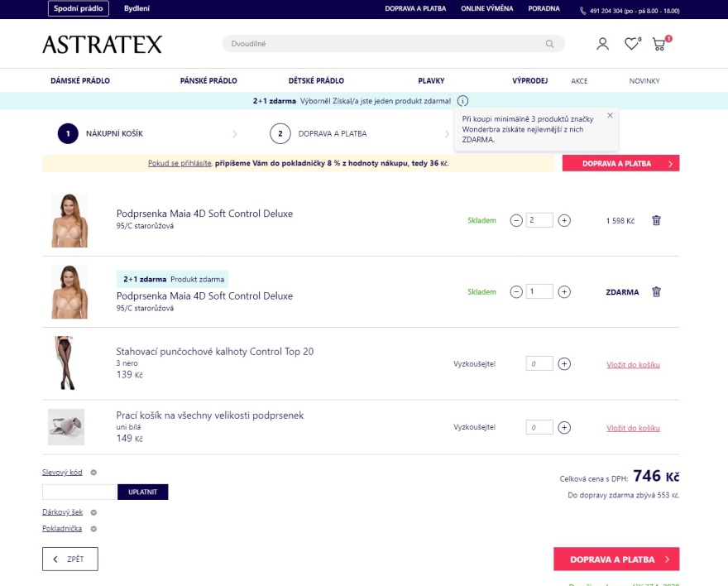The width and height of the screenshot is (728, 586).
Task: Open PORADNA link
Action: point(544,8)
